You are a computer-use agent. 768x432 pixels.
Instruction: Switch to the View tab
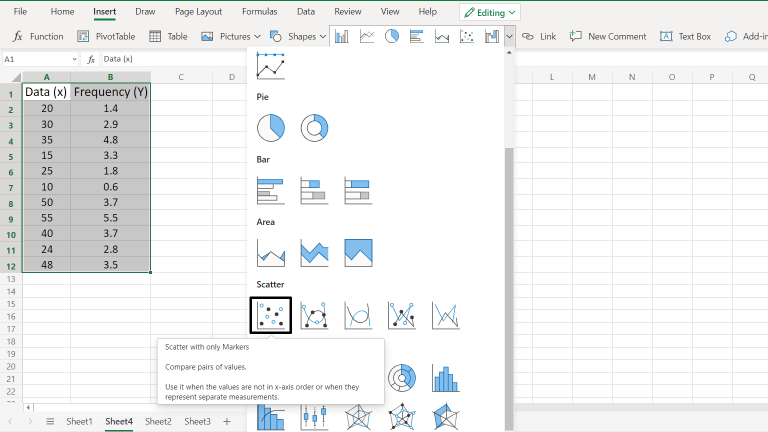click(390, 12)
